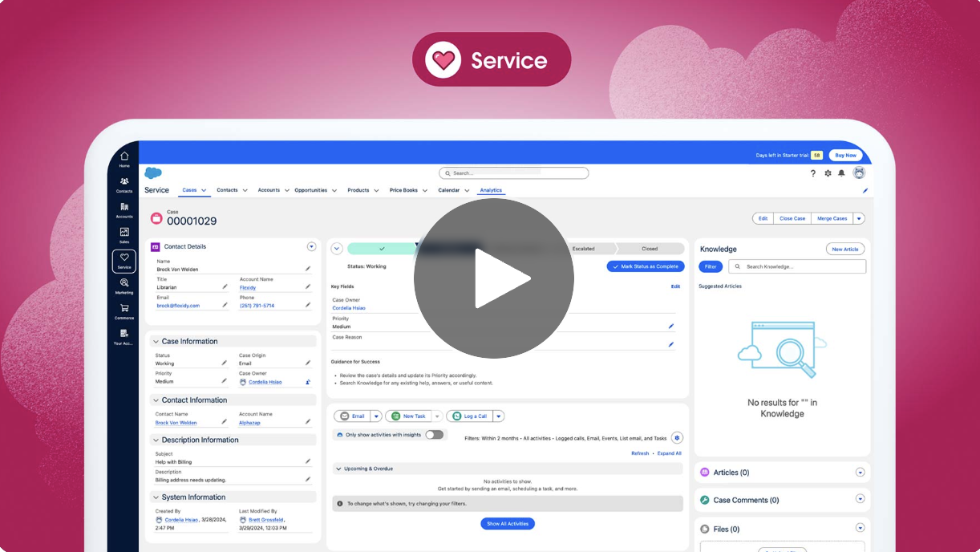The image size is (980, 552).
Task: Edit the Subject field pencil icon
Action: click(308, 461)
